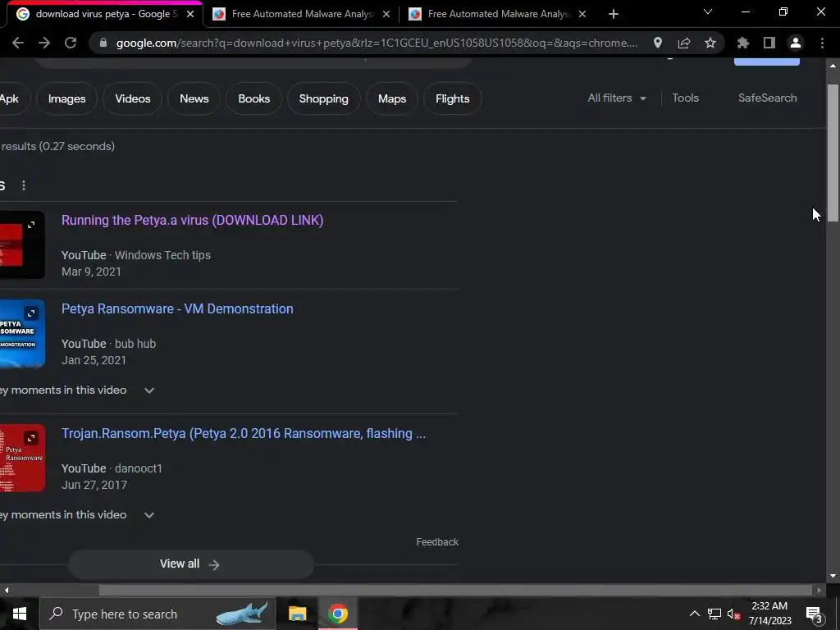Screen dimensions: 840x630
Task: Show hidden system tray icons
Action: click(694, 614)
